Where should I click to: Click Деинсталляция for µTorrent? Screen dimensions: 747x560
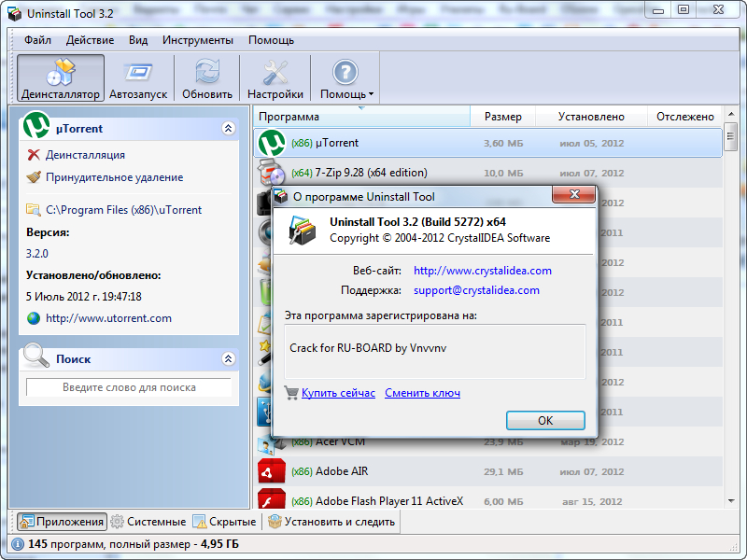click(x=85, y=155)
